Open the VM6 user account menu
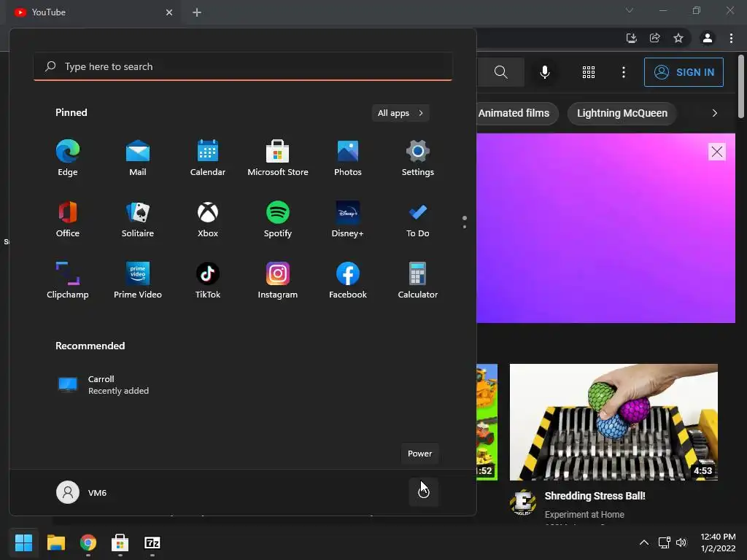 (x=82, y=492)
